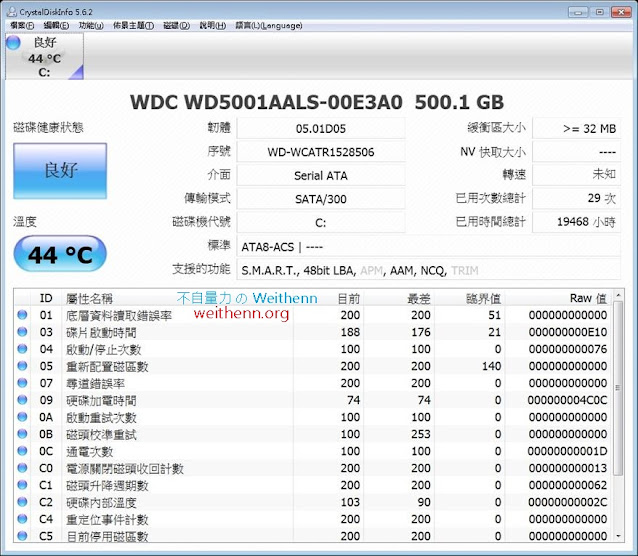Click status orb for attribute C4 重定位事件計數
Image resolution: width=638 pixels, height=556 pixels.
coord(22,519)
